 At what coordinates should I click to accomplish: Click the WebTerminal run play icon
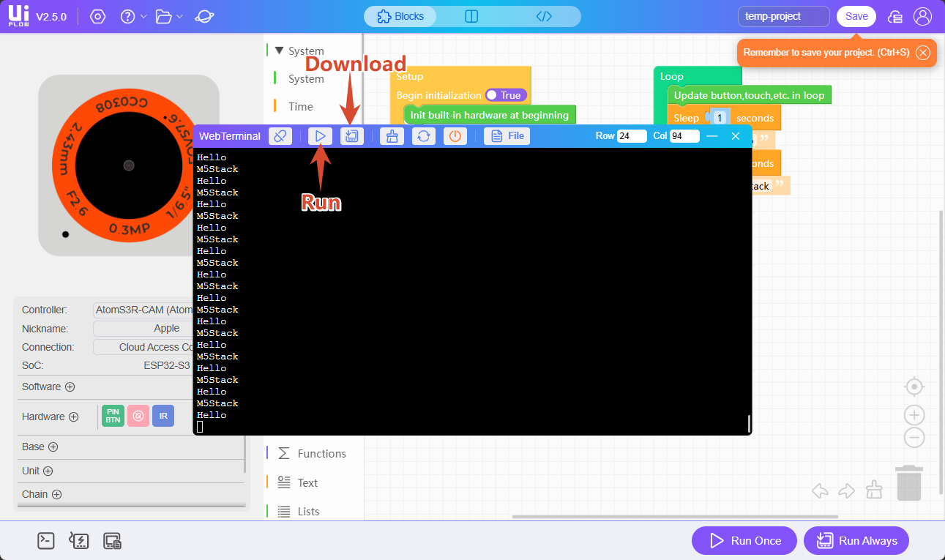coord(320,136)
